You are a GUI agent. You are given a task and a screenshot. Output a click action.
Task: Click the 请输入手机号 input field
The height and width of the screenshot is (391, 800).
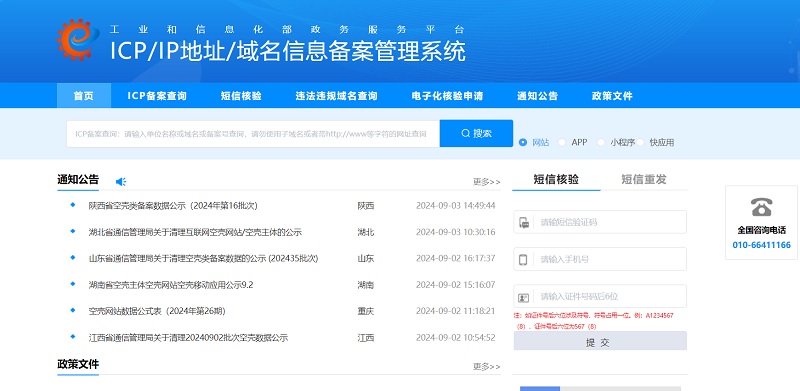(600, 259)
